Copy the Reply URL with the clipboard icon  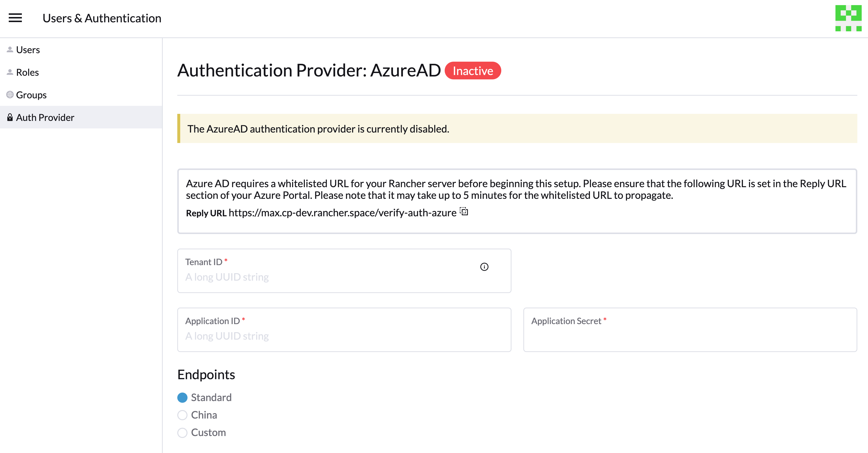[464, 212]
